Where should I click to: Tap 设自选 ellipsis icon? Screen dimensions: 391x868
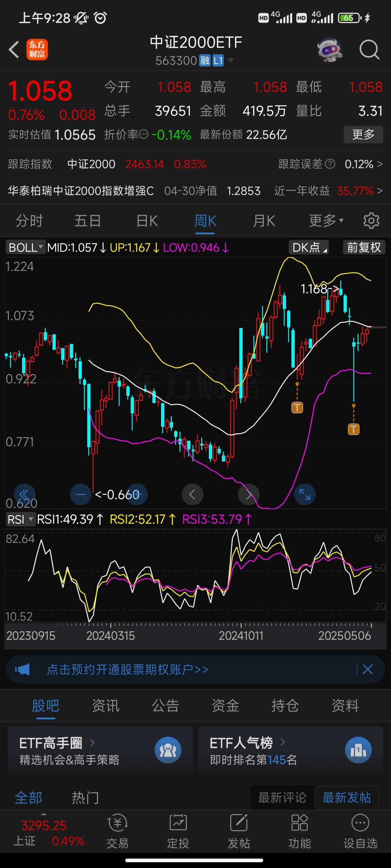[x=361, y=823]
